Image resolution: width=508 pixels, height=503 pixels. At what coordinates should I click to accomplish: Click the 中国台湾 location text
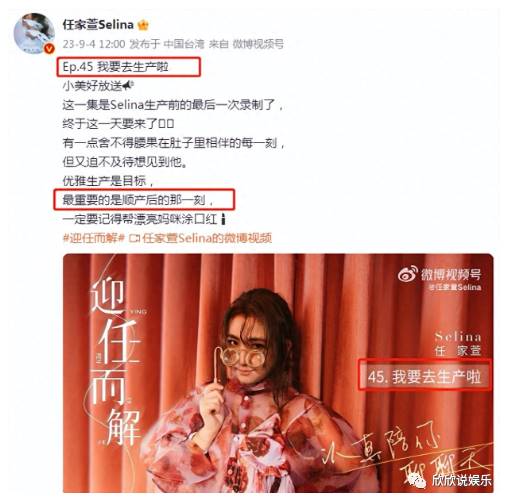coord(184,44)
